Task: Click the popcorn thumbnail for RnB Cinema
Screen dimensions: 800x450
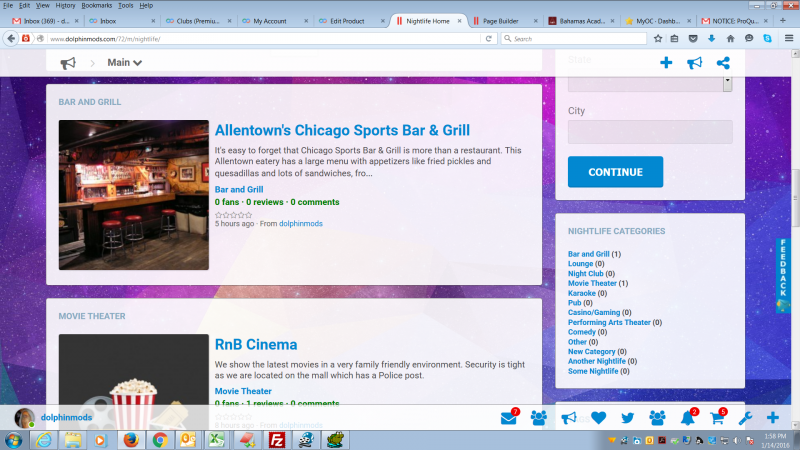Action: coord(134,380)
